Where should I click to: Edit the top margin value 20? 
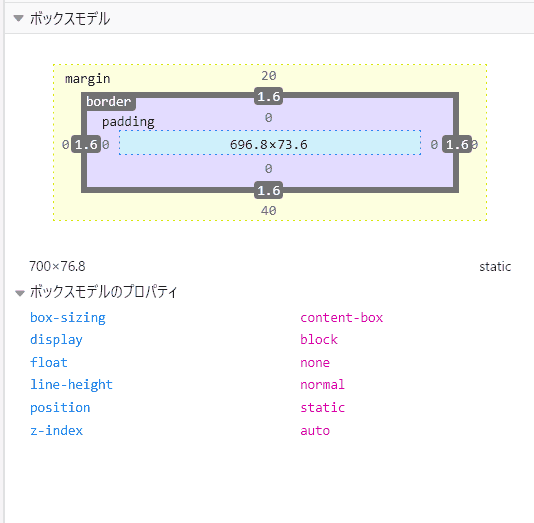(x=269, y=76)
